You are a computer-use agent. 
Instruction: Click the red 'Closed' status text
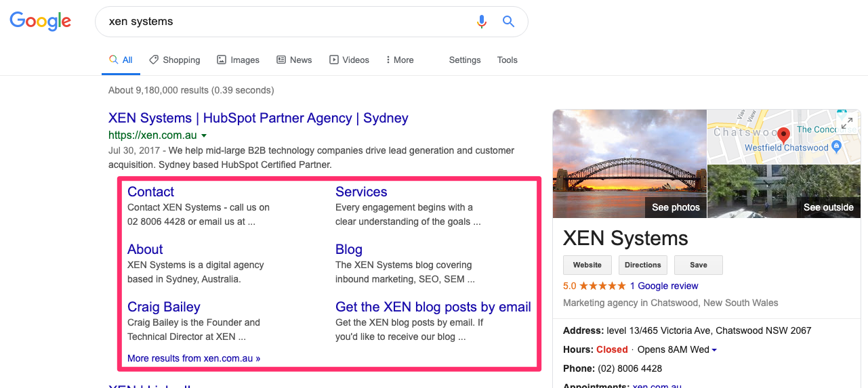coord(612,350)
